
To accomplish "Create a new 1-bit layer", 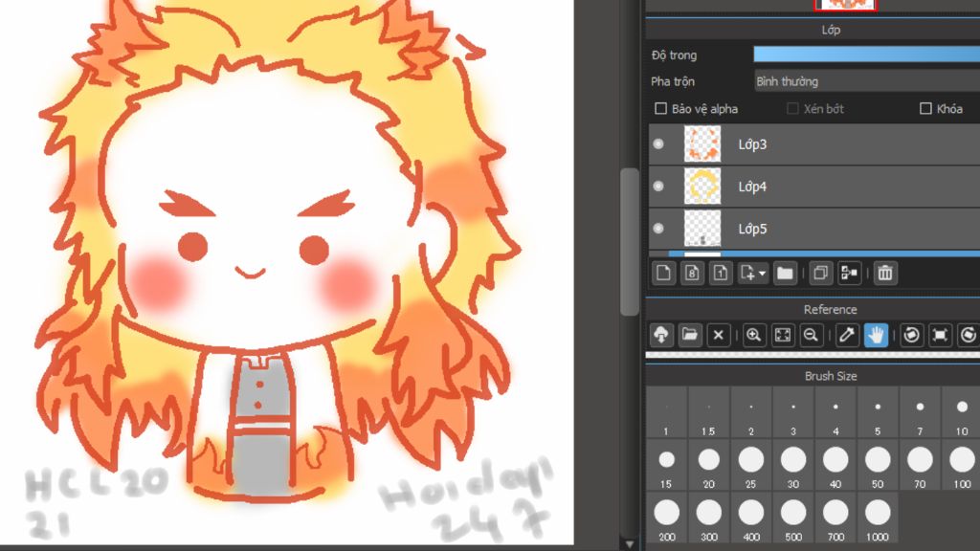I will click(x=720, y=273).
